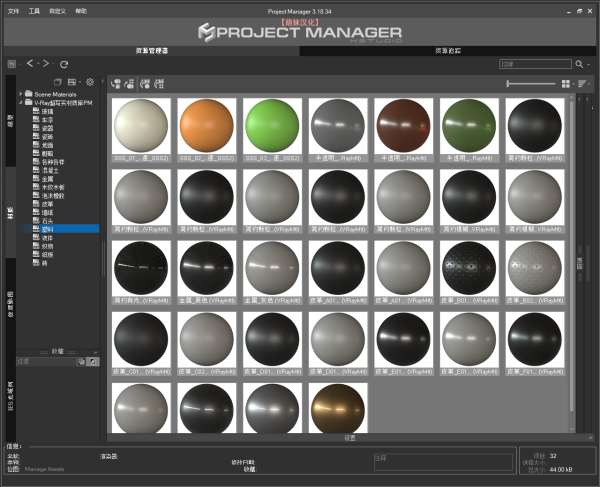Select the 石头 category in tree

[47, 221]
